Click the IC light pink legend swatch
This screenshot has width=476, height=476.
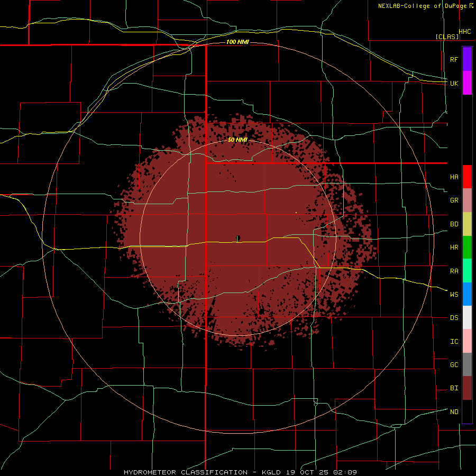click(x=467, y=341)
